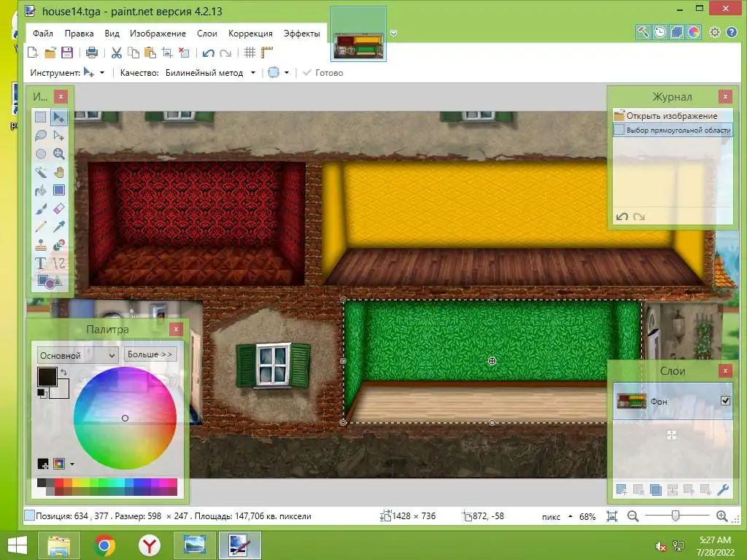
Task: Click the Больше >> button
Action: 150,354
